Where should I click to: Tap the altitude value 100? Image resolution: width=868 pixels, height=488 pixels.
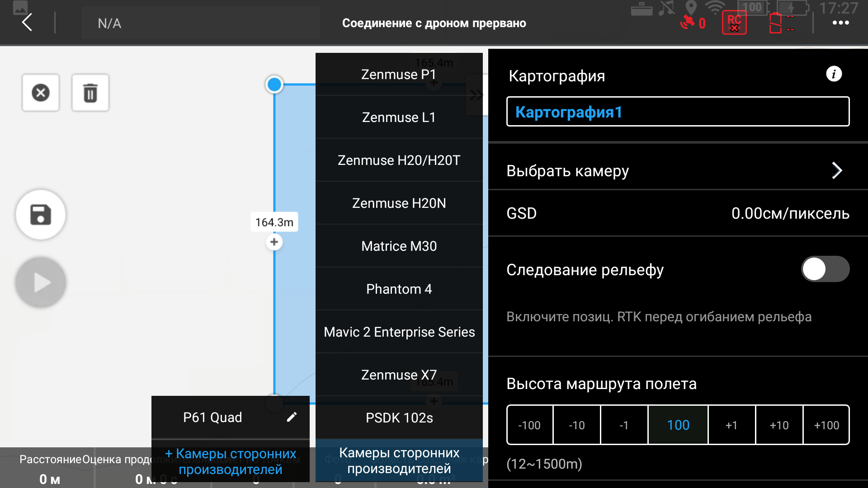click(x=678, y=425)
